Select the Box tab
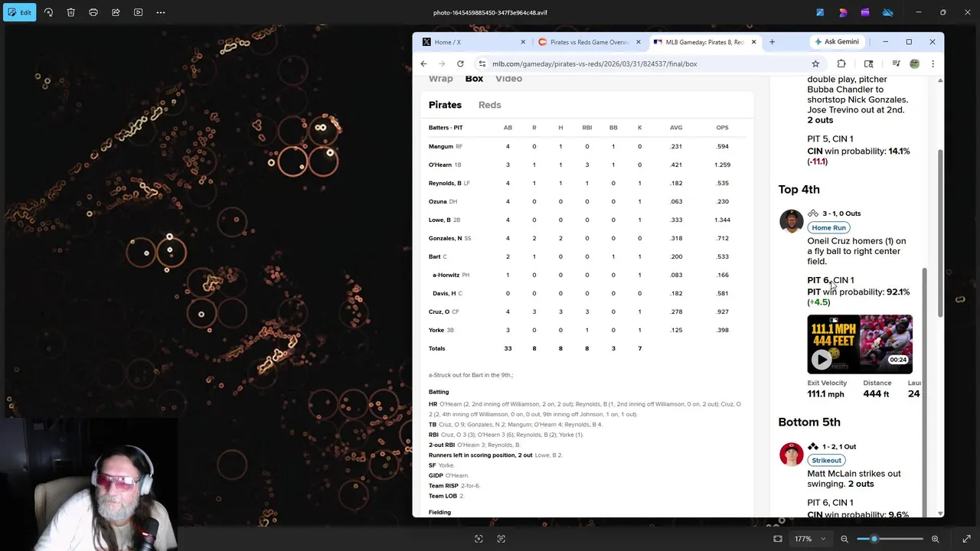 point(474,79)
